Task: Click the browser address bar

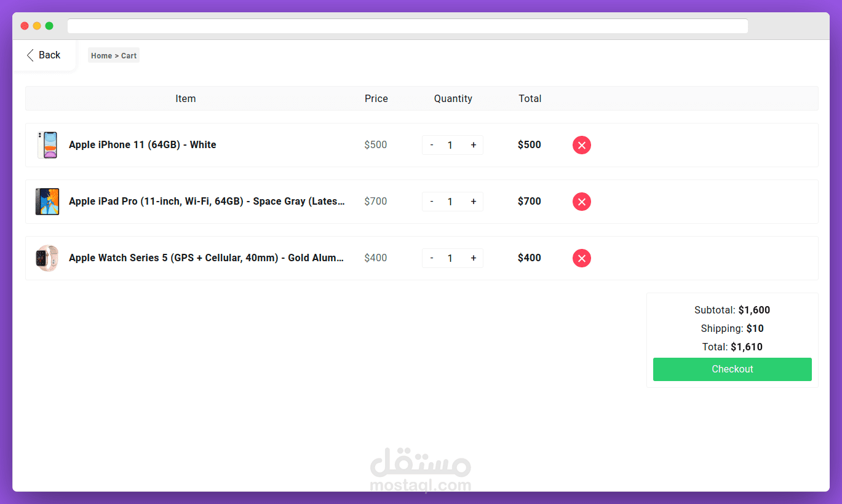Action: [x=408, y=26]
